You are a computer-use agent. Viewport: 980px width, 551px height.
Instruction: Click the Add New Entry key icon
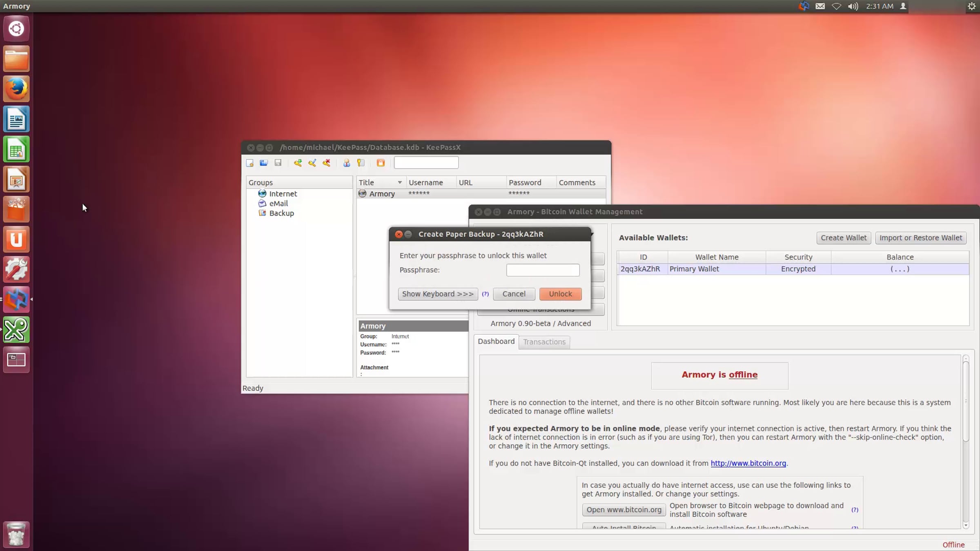[x=298, y=163]
